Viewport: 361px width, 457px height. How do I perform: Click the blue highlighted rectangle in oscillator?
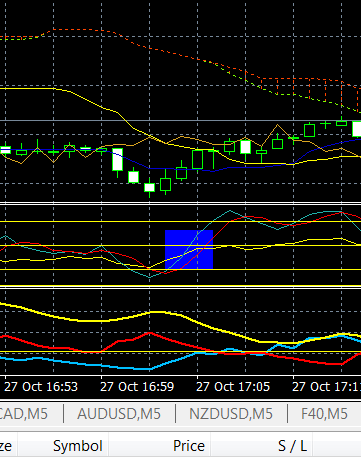[x=189, y=249]
